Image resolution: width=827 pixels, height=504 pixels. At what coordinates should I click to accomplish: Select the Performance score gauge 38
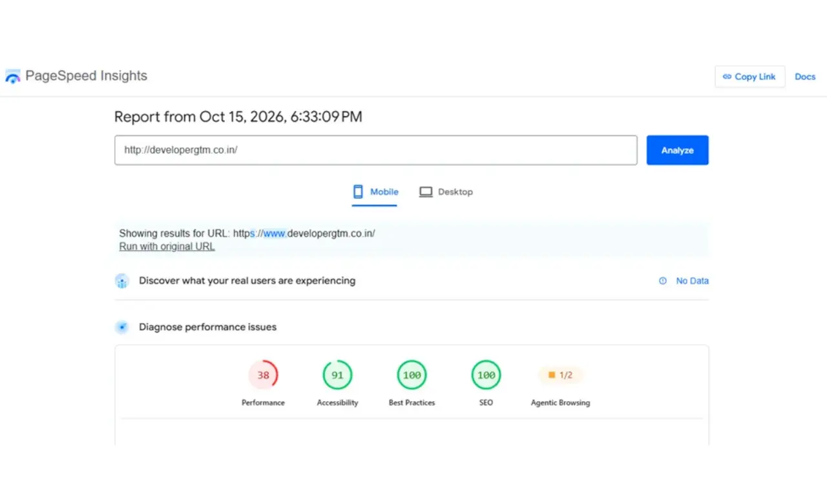263,375
